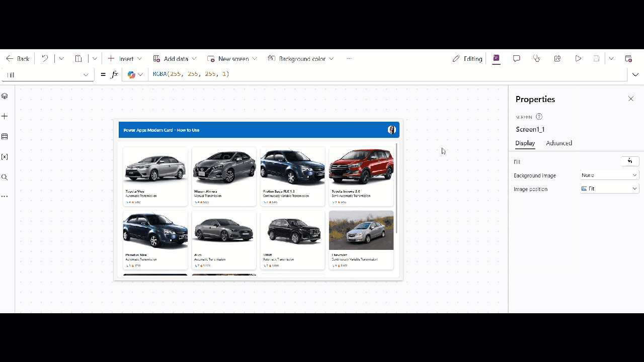Expand the formula bar chevron
The width and height of the screenshot is (644, 362).
coord(635,74)
